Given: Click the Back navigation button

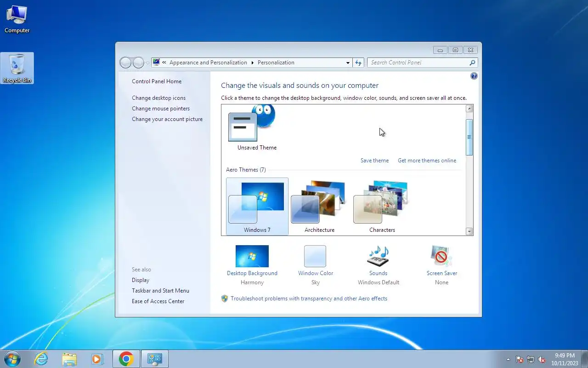Looking at the screenshot, I should point(126,63).
